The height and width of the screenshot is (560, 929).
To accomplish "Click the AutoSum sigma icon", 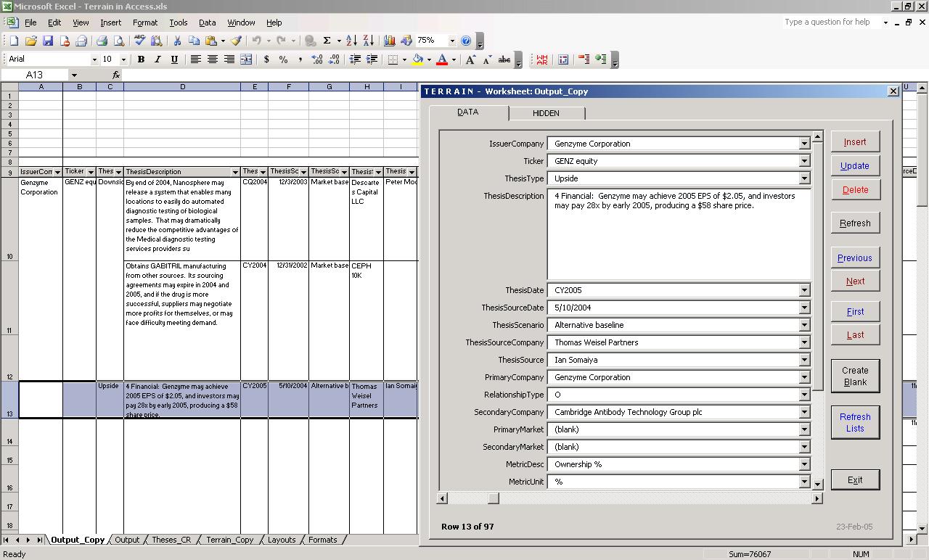I will tap(327, 41).
